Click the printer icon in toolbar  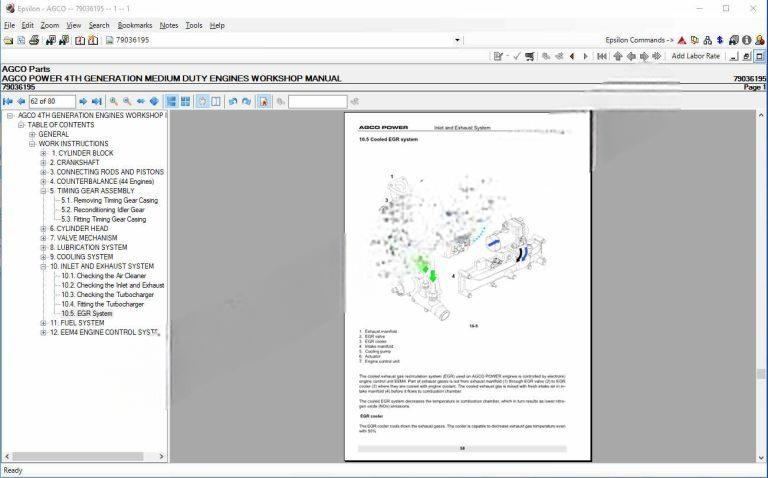click(34, 40)
